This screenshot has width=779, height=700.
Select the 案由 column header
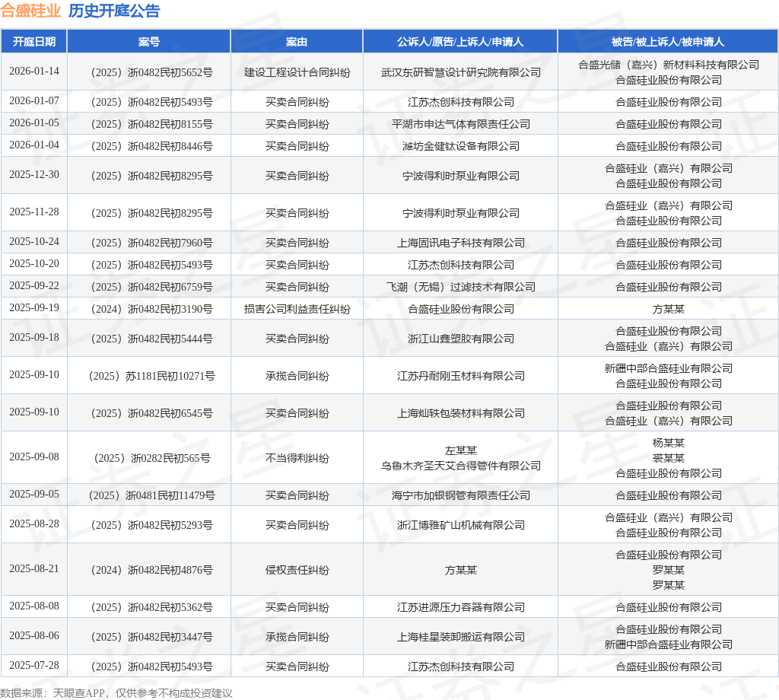[x=297, y=42]
